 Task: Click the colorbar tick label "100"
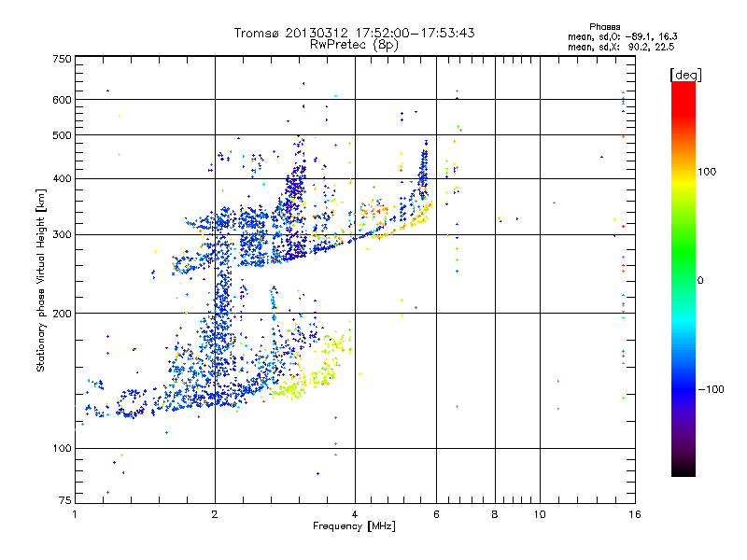click(707, 172)
